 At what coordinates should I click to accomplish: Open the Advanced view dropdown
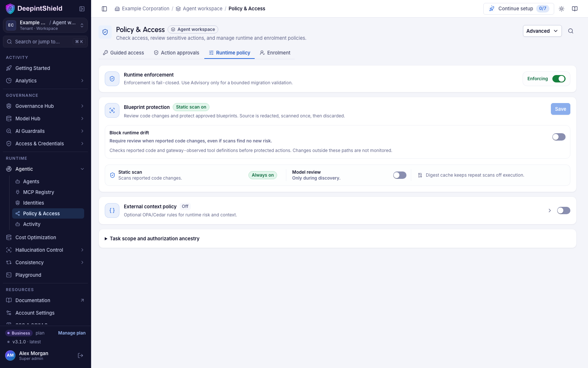[542, 31]
